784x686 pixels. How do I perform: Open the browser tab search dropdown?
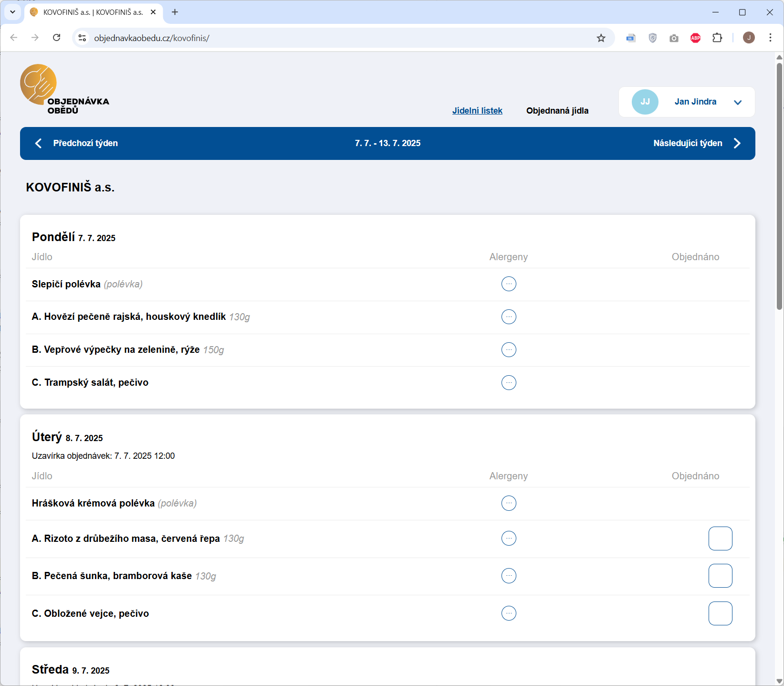pyautogui.click(x=13, y=12)
